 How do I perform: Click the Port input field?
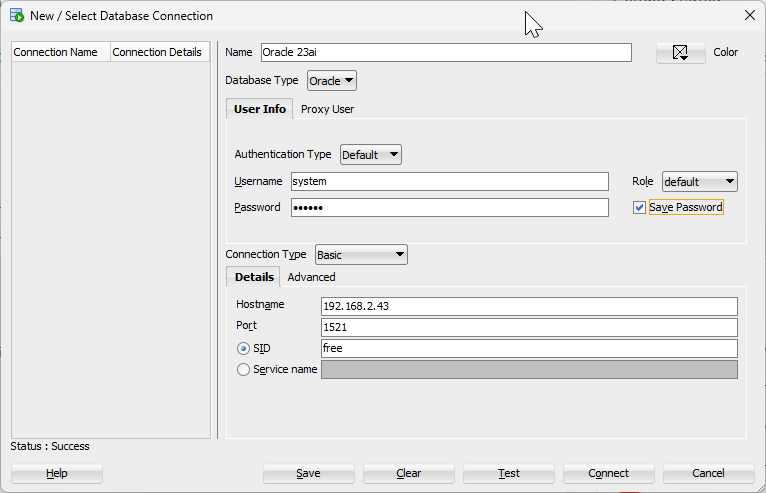point(529,327)
